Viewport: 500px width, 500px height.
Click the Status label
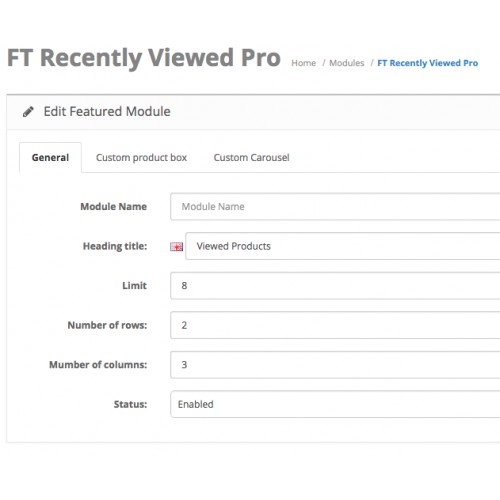click(x=130, y=404)
